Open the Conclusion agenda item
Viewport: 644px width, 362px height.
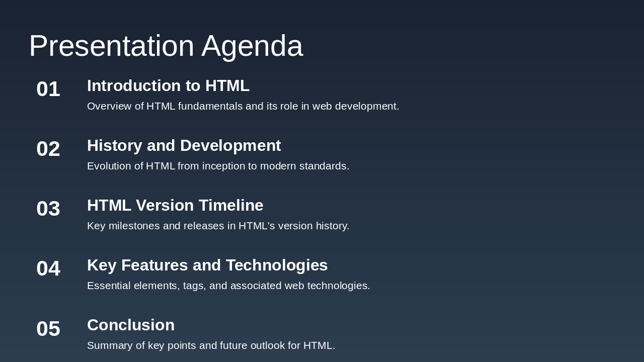(130, 325)
